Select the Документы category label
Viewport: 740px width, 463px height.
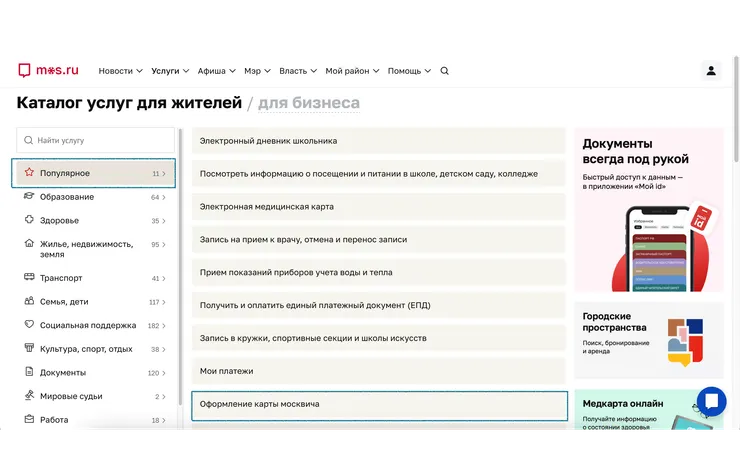point(63,372)
